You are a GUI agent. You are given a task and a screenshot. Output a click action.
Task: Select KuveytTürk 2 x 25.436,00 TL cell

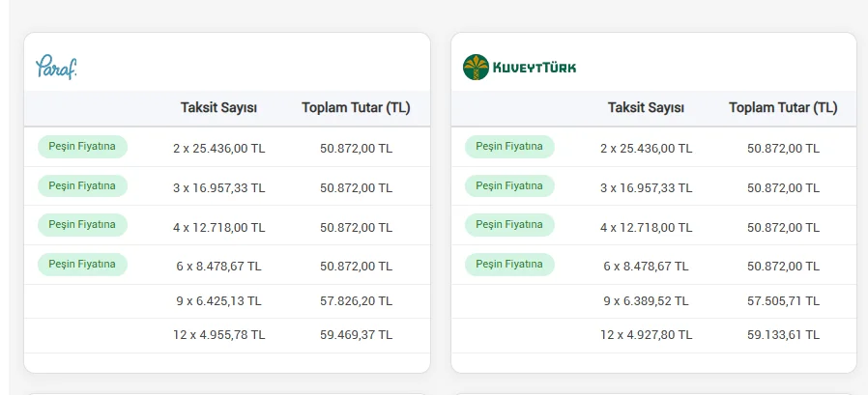coord(647,149)
